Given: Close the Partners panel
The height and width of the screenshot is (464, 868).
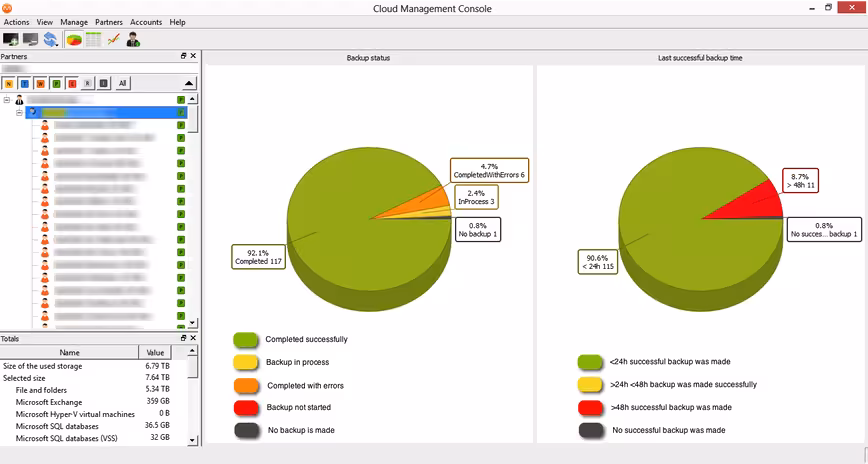Looking at the screenshot, I should (193, 56).
